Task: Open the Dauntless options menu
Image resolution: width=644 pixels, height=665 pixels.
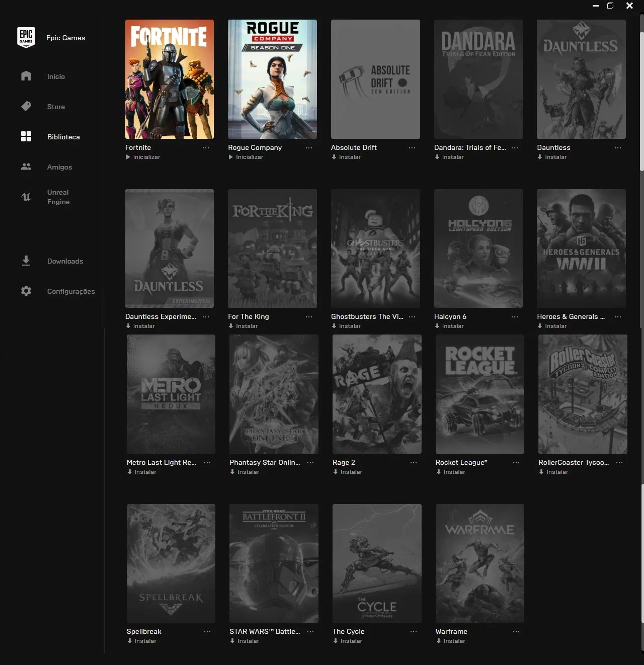Action: tap(618, 147)
